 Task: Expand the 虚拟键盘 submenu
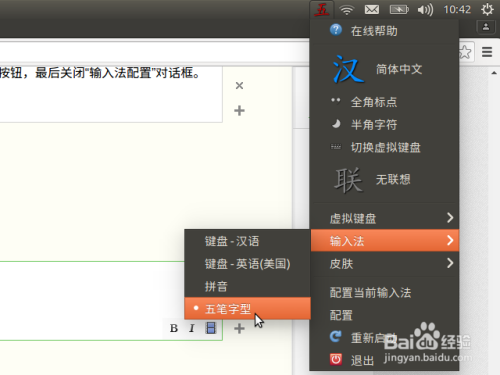(x=384, y=218)
